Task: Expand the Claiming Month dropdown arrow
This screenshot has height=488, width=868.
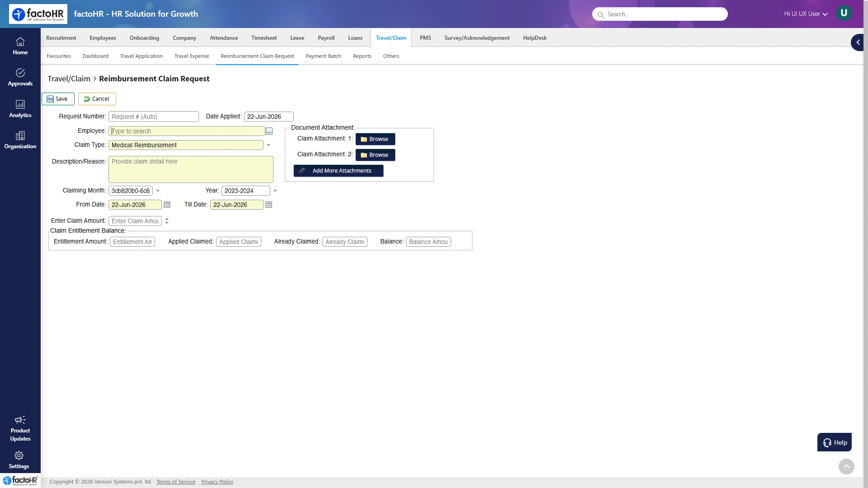Action: pyautogui.click(x=158, y=191)
